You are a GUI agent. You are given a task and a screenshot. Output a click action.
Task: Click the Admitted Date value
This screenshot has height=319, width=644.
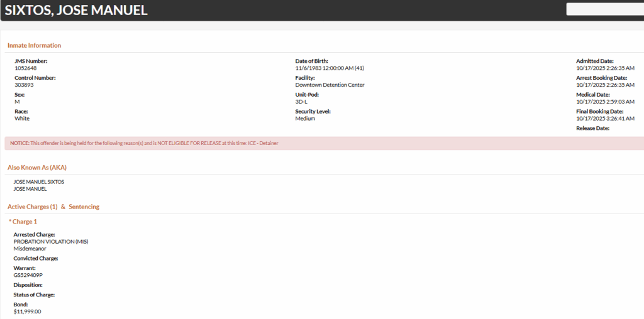[605, 68]
